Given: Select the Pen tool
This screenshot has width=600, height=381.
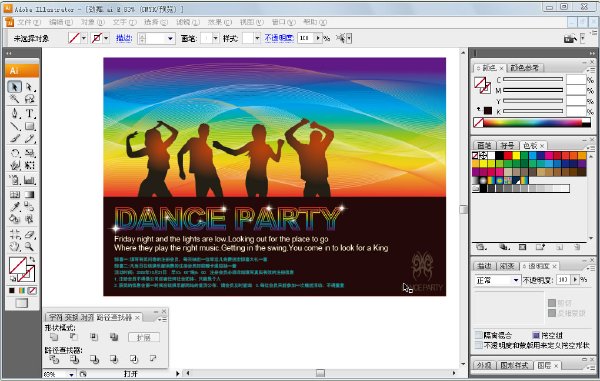Looking at the screenshot, I should click(15, 113).
